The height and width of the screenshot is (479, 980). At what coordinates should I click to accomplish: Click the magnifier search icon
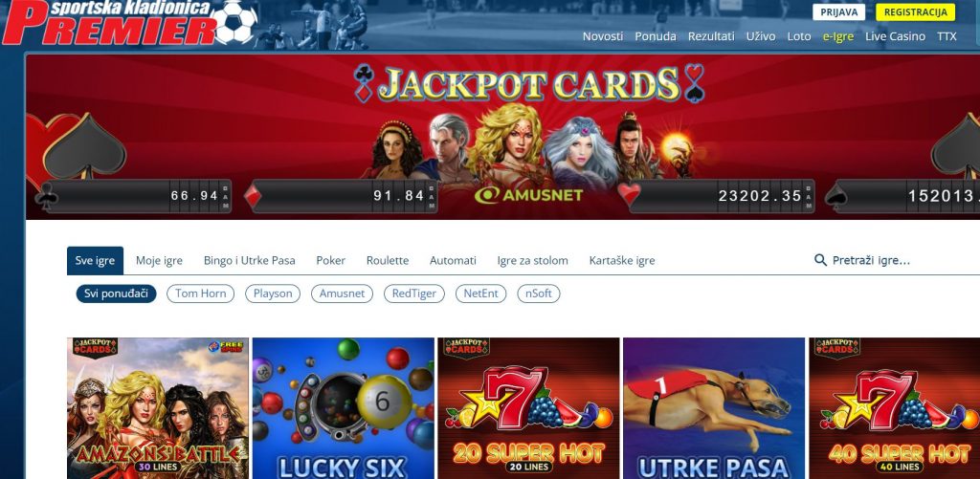pyautogui.click(x=820, y=260)
